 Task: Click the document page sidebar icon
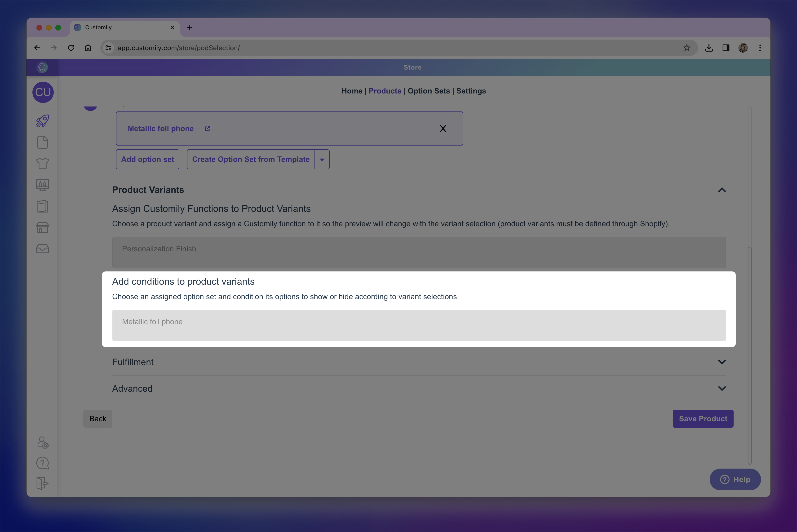click(42, 142)
